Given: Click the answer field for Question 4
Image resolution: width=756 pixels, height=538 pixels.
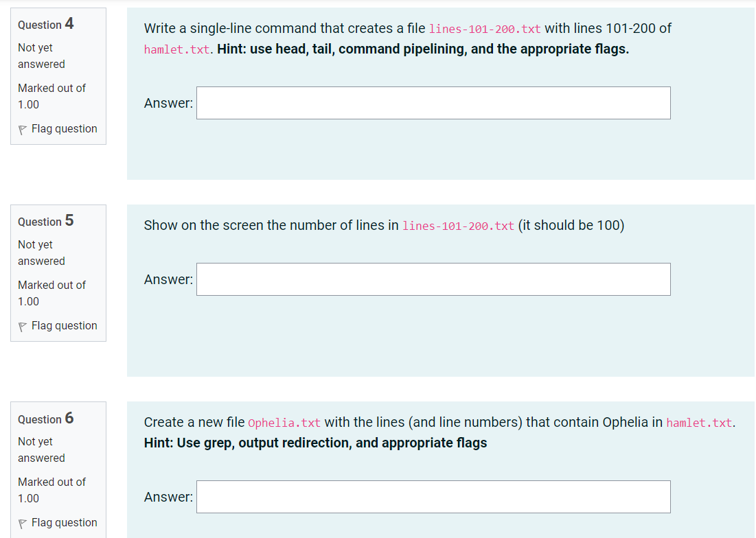Looking at the screenshot, I should [433, 102].
